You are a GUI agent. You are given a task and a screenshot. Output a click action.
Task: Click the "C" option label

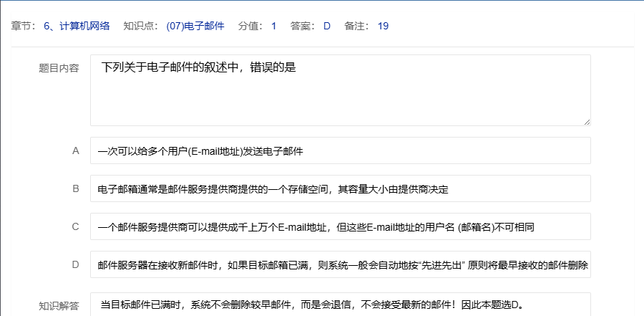click(x=75, y=227)
